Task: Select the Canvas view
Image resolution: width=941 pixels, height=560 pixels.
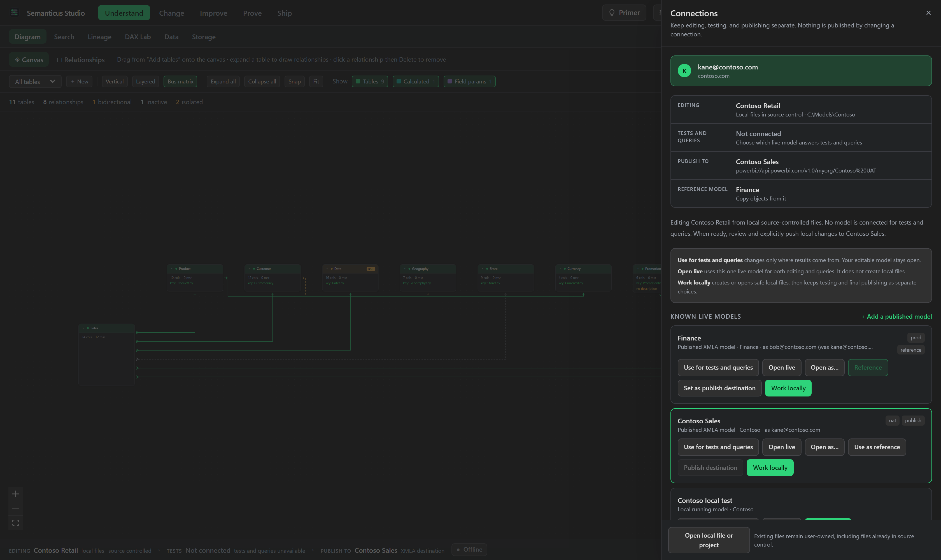Action: point(29,60)
